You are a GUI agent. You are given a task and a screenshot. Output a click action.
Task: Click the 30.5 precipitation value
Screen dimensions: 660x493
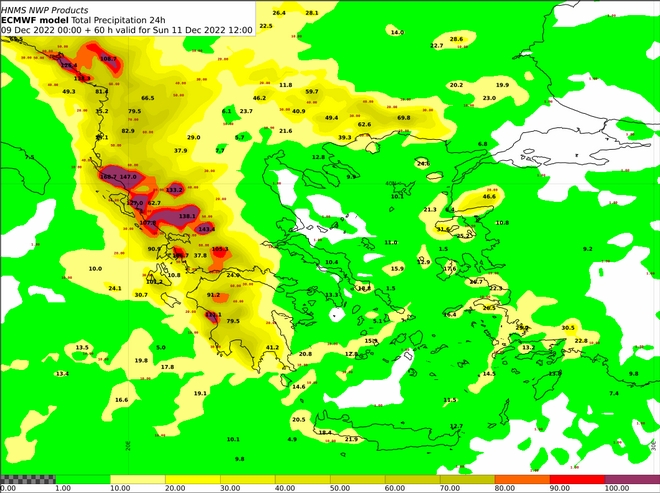(x=568, y=327)
